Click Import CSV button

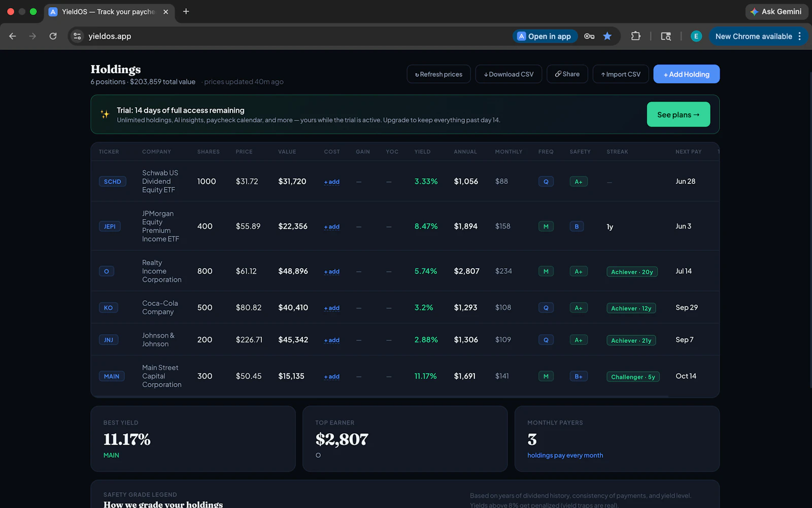pyautogui.click(x=621, y=74)
